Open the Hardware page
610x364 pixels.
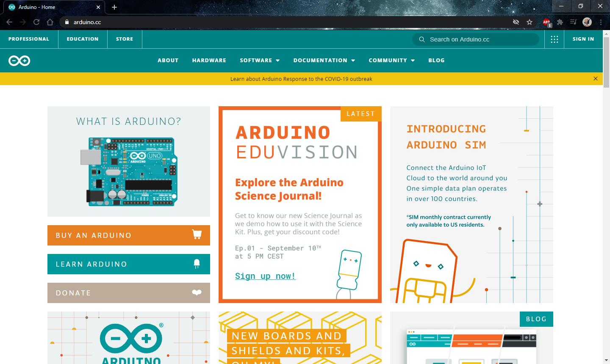209,61
